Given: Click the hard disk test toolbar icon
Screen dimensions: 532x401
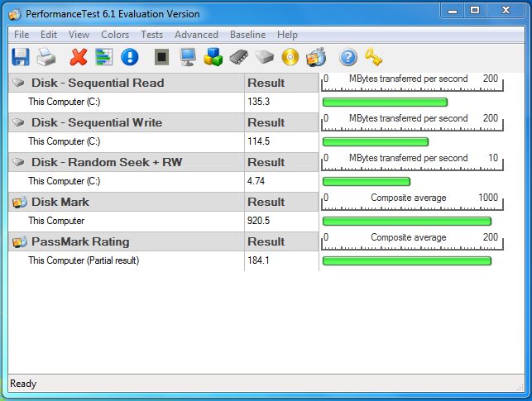Looking at the screenshot, I should pos(265,57).
